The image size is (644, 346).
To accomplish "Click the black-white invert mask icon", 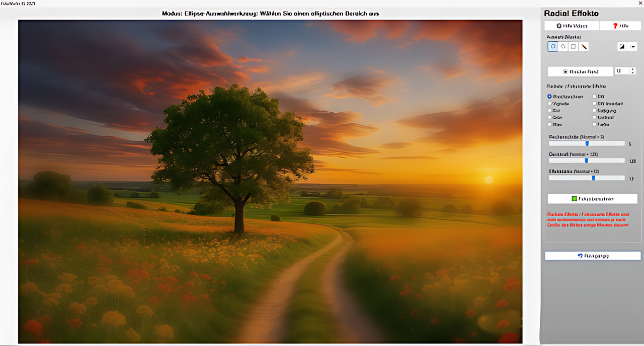I will click(622, 46).
